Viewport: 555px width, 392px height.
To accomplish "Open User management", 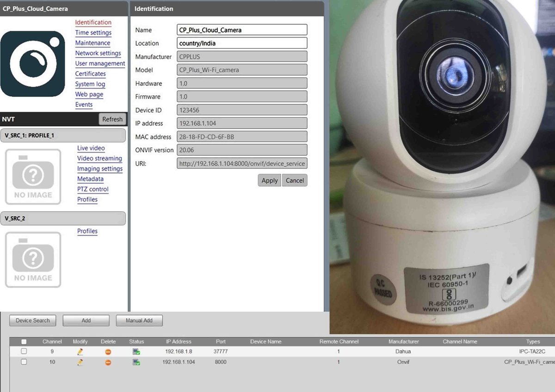I will click(100, 63).
